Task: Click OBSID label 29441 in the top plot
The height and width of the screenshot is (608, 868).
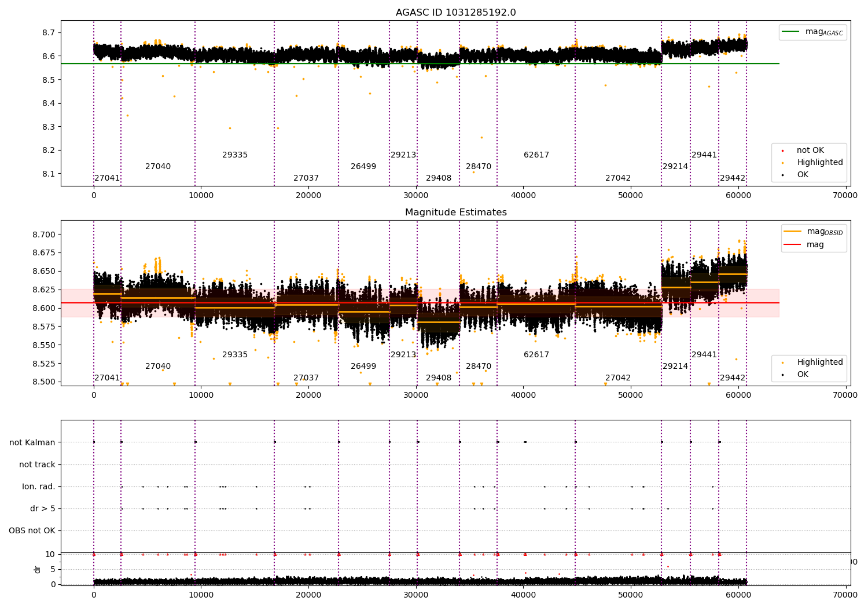Action: click(x=704, y=155)
